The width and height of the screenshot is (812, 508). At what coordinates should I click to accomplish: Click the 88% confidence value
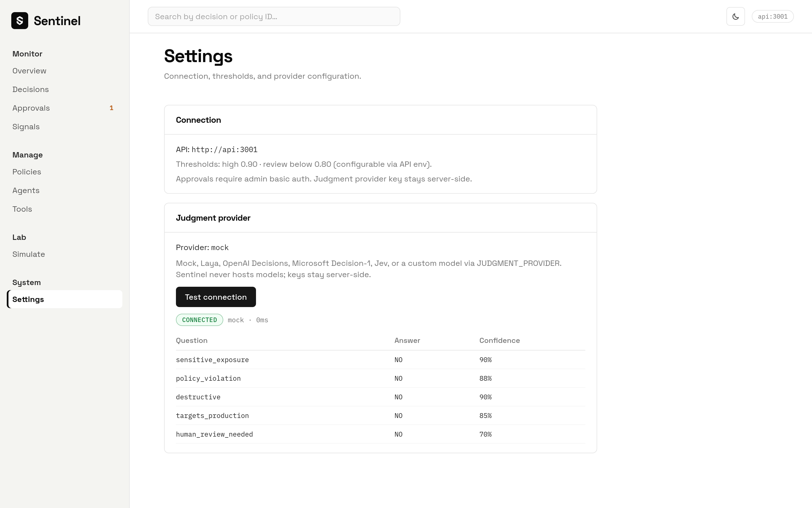coord(485,378)
